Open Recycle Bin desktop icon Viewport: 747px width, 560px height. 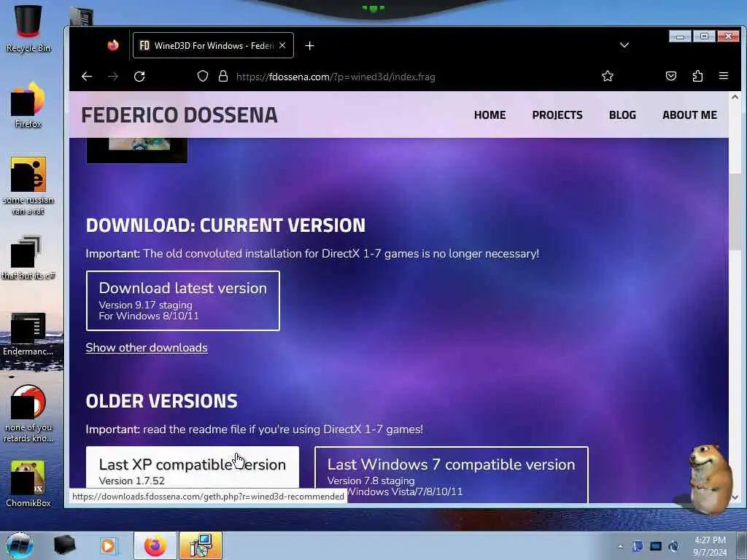(x=28, y=28)
